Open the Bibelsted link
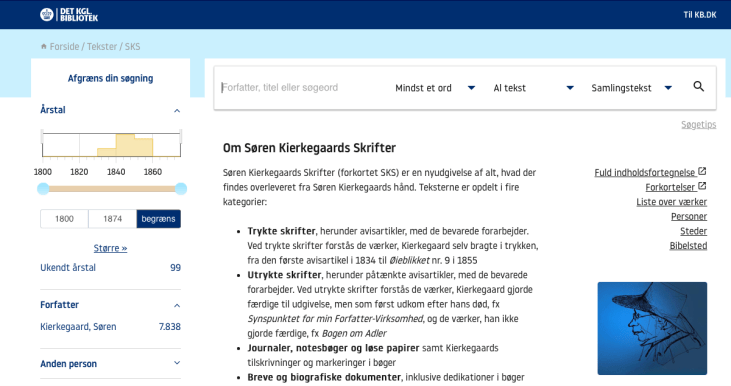The height and width of the screenshot is (386, 731). (x=688, y=246)
